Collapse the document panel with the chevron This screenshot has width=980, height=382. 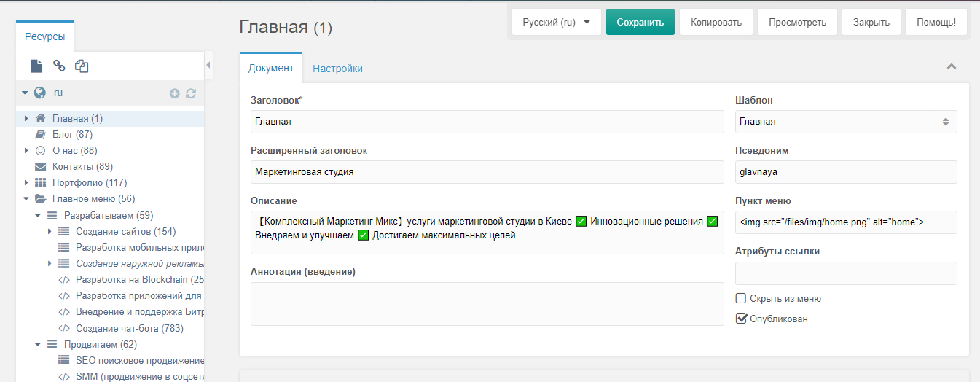point(951,67)
